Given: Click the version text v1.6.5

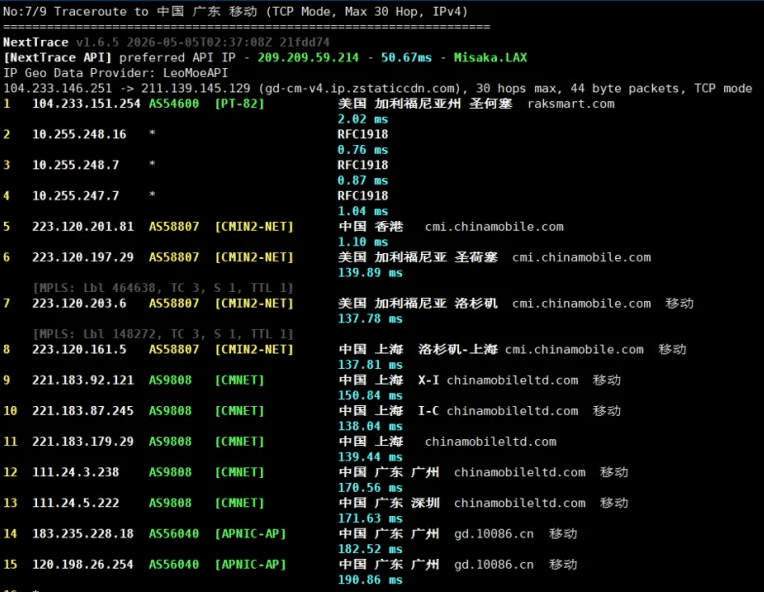Looking at the screenshot, I should click(97, 42).
